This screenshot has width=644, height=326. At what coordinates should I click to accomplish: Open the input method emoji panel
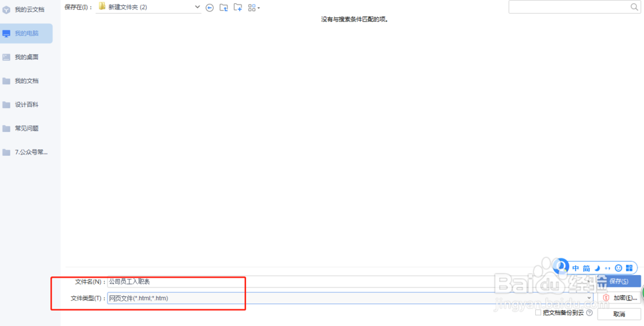pyautogui.click(x=618, y=268)
